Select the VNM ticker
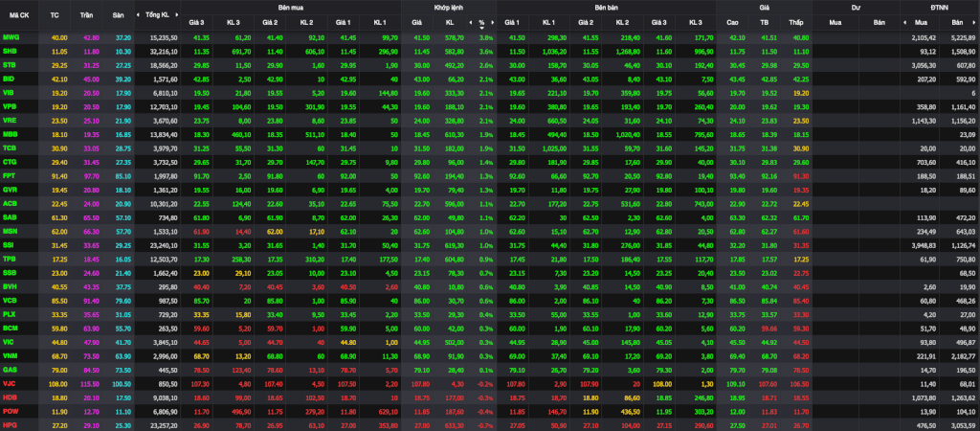The image size is (980, 431). (x=10, y=354)
